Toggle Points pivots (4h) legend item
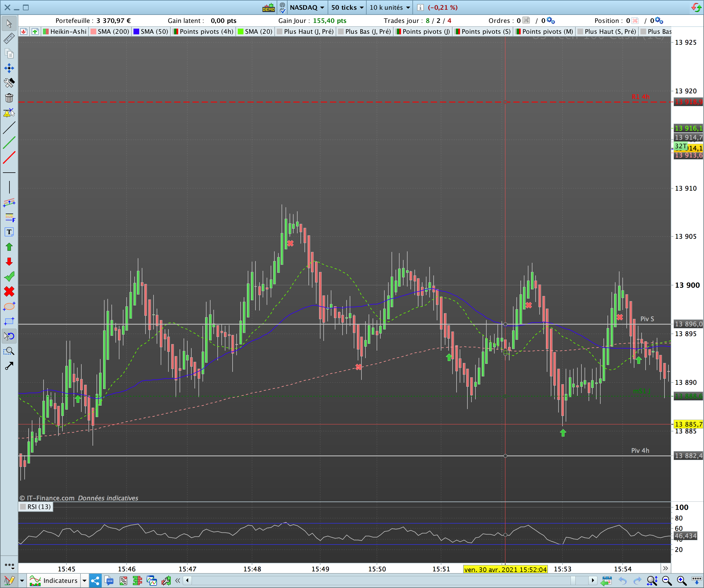 (203, 31)
